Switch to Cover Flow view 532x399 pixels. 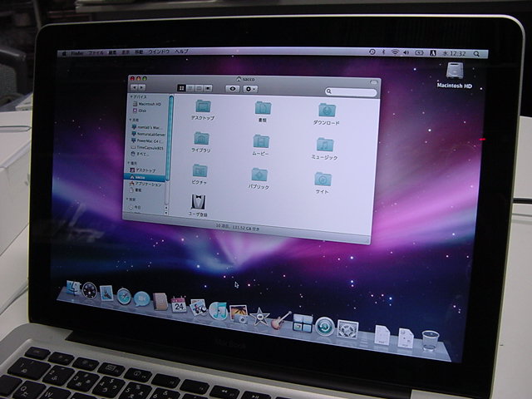coord(208,89)
